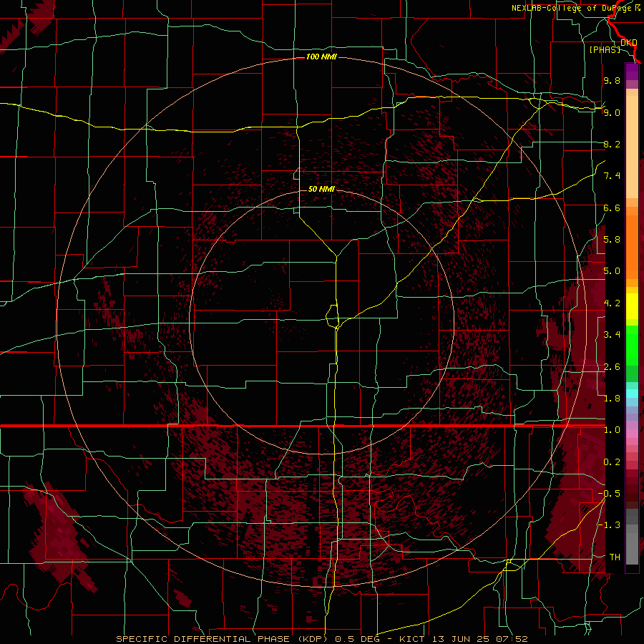Click the yellow segment of the color bar
The height and width of the screenshot is (644, 644).
tap(632, 306)
